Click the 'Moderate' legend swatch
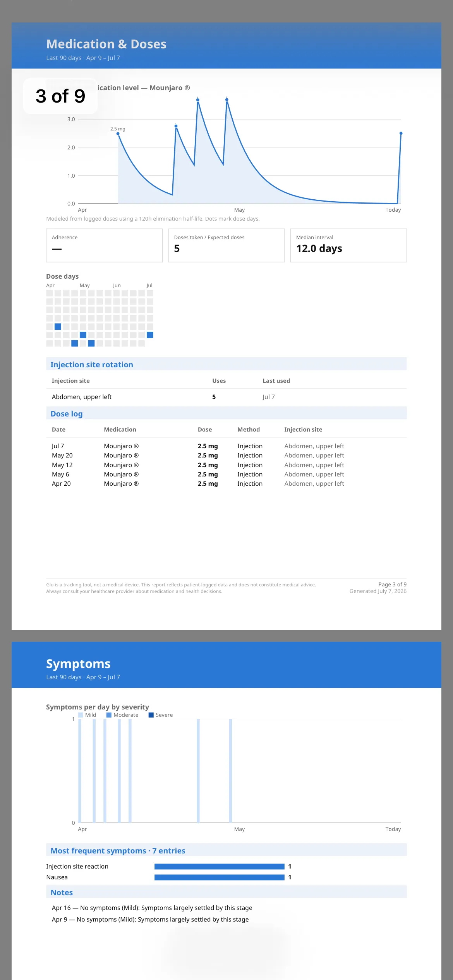 109,715
